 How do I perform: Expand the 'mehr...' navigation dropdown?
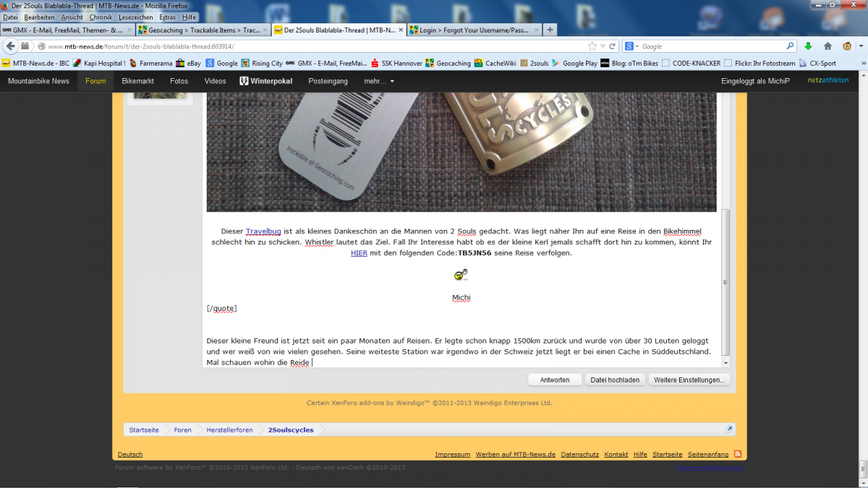(380, 81)
